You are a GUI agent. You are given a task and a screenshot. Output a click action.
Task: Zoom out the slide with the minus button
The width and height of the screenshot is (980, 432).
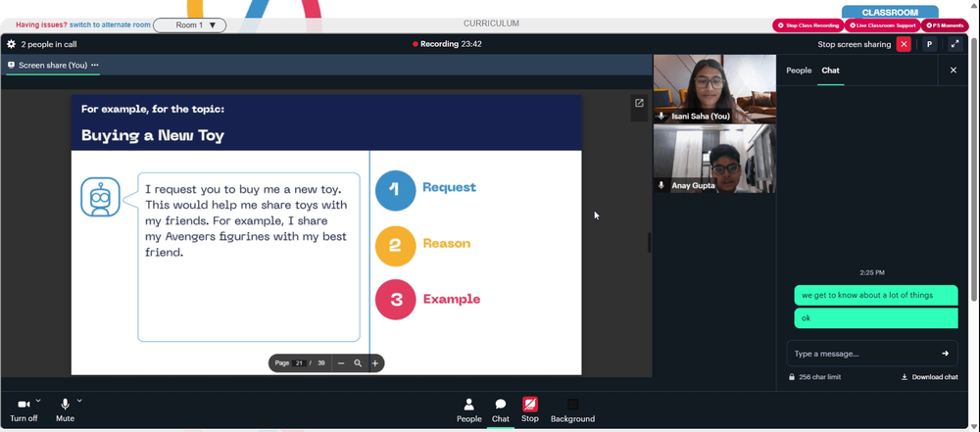point(341,363)
